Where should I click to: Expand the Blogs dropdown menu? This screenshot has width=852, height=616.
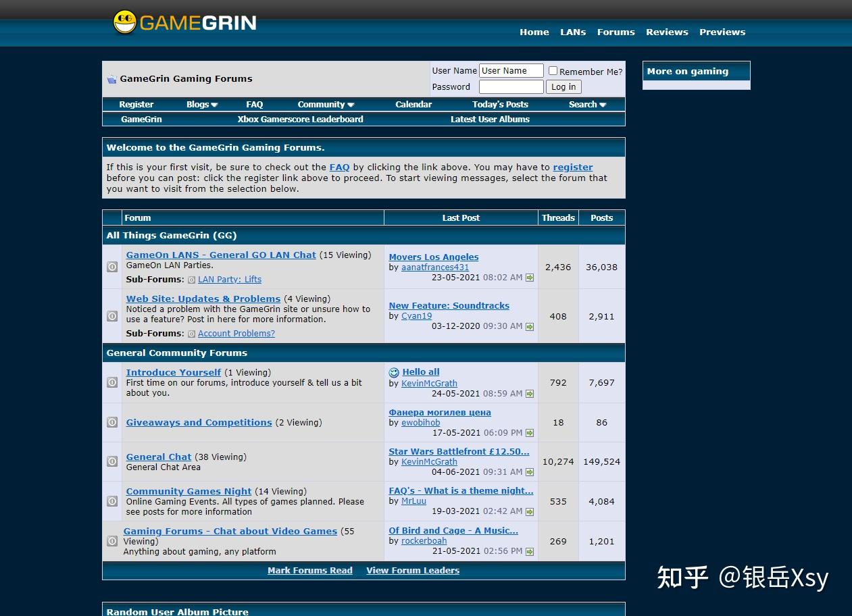202,105
